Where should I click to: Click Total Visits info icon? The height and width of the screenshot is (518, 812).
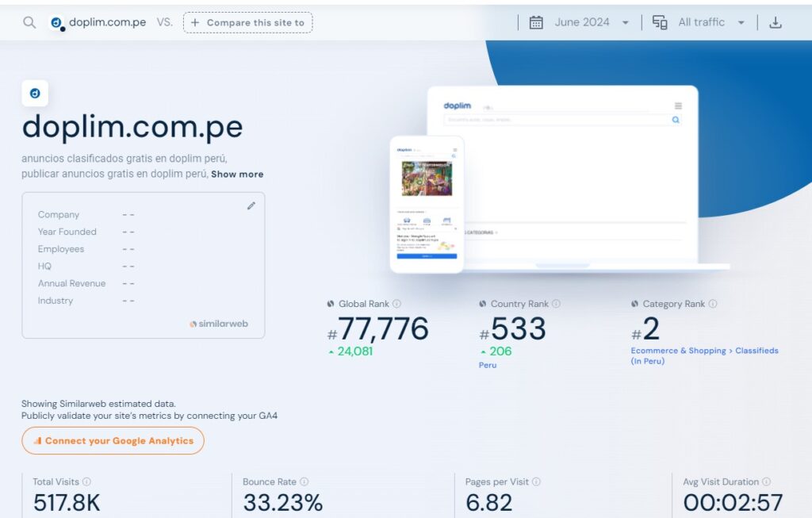click(x=86, y=482)
